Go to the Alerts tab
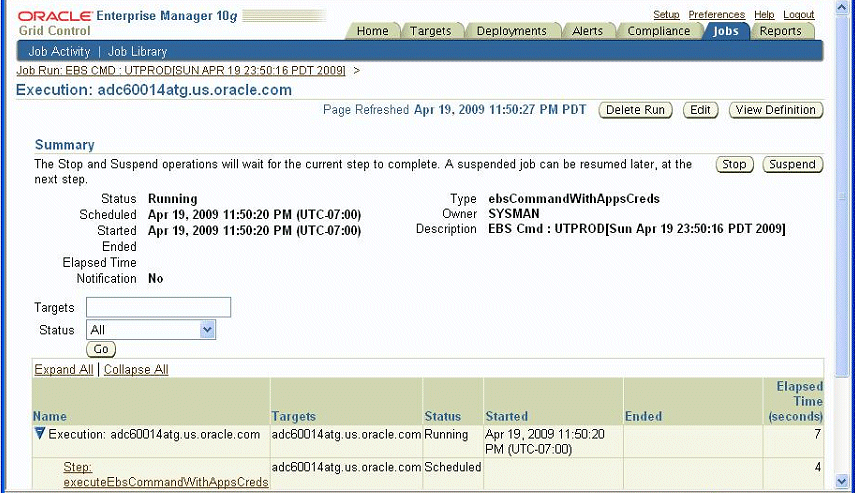855x493 pixels. [587, 31]
